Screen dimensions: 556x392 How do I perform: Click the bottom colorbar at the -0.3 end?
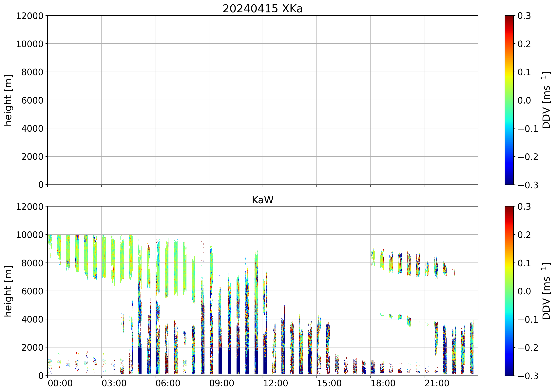point(509,374)
